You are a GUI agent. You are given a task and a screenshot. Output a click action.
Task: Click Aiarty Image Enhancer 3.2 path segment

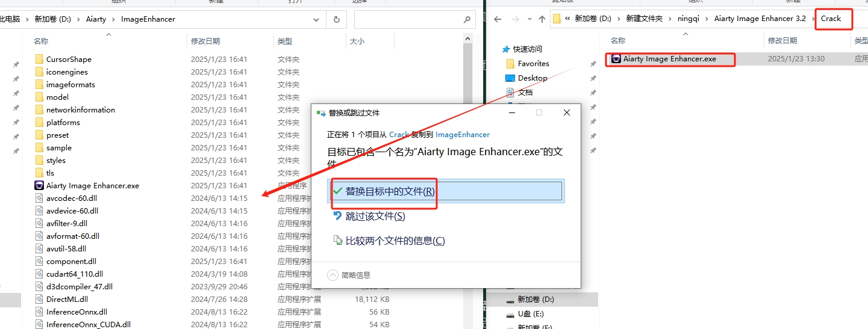760,19
